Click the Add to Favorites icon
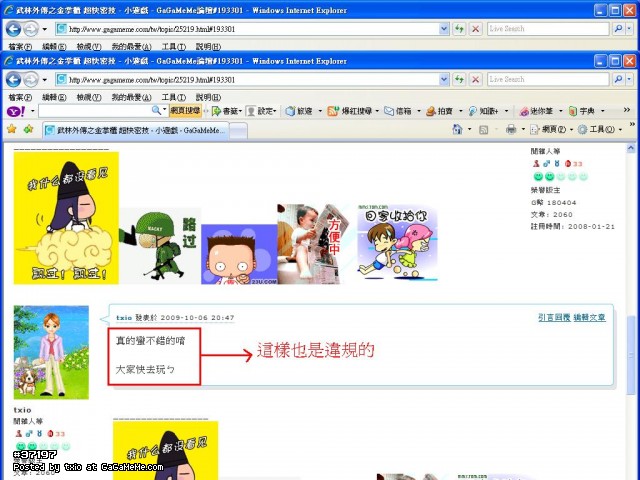This screenshot has height=480, width=640. 27,129
